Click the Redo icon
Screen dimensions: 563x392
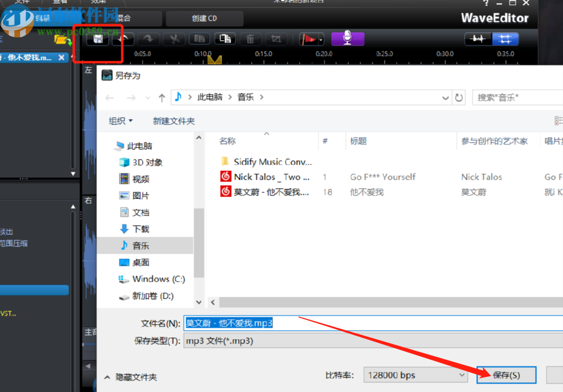pos(147,39)
